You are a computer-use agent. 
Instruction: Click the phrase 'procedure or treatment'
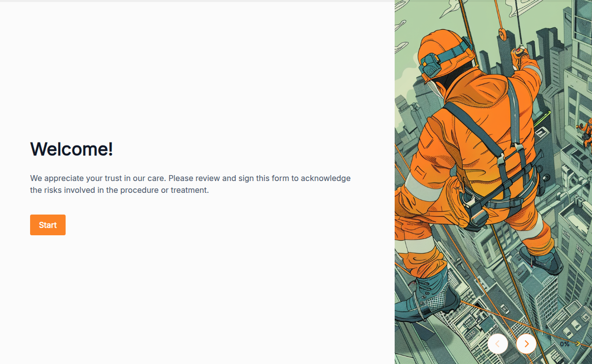[165, 190]
